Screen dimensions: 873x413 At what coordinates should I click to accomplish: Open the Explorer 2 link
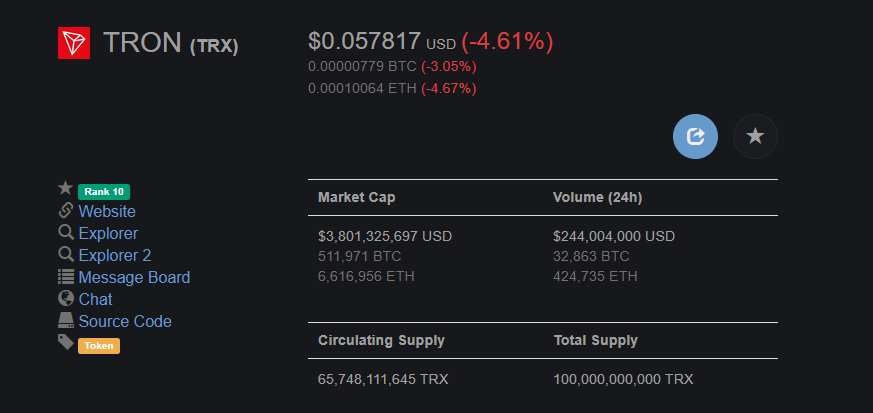click(115, 255)
